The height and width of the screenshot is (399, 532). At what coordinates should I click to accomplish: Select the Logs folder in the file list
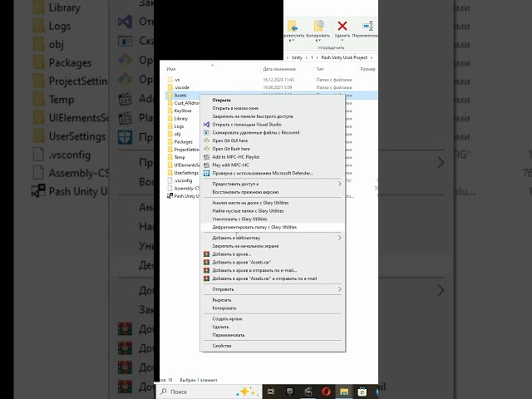pos(176,126)
